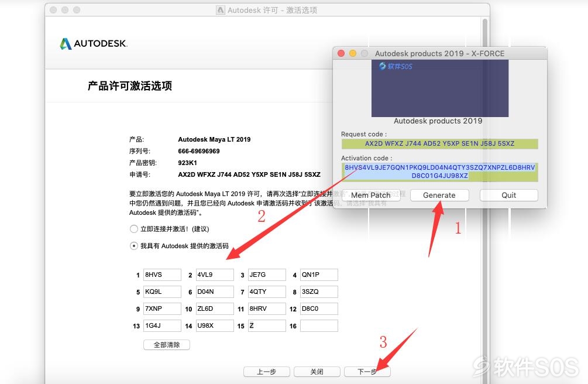Click the Quit button in X-FORCE window

tap(508, 195)
